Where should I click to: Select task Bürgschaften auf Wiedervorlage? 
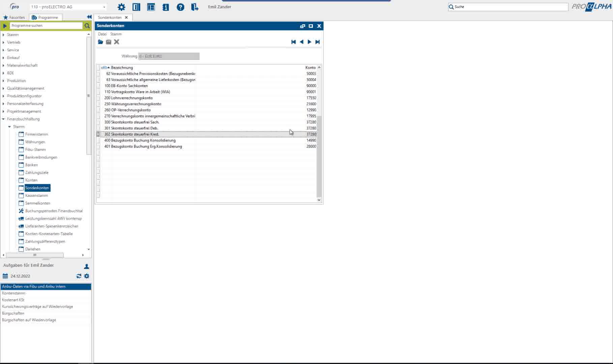coord(46,320)
